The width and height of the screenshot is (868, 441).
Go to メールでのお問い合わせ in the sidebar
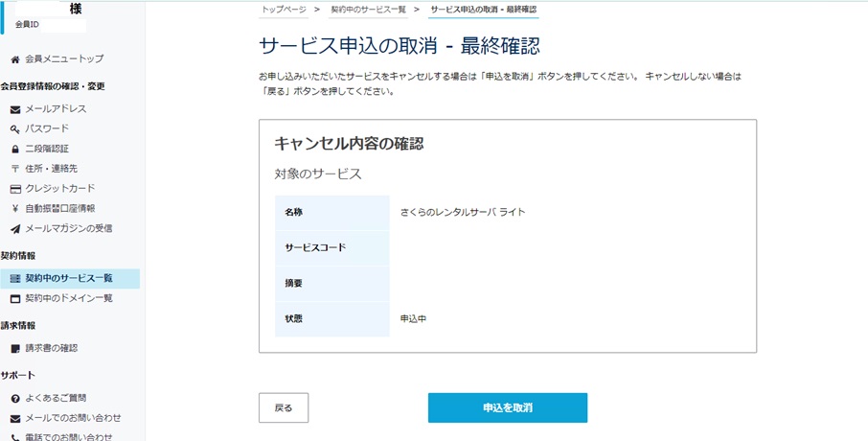(x=73, y=418)
